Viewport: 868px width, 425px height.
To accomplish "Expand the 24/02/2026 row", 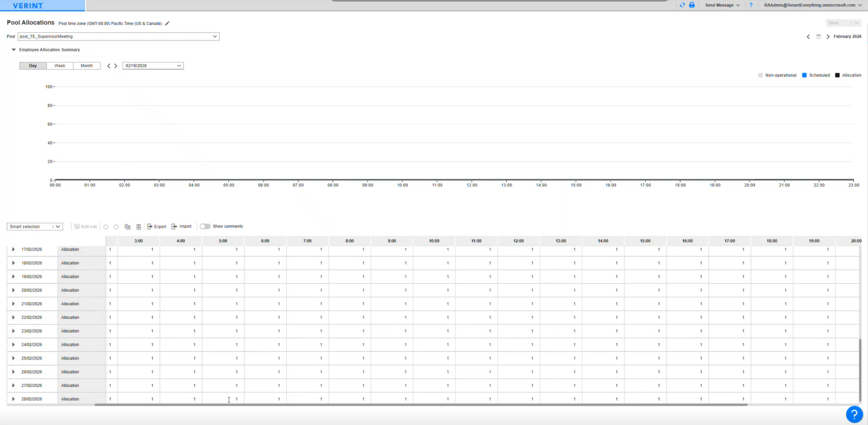I will (14, 345).
